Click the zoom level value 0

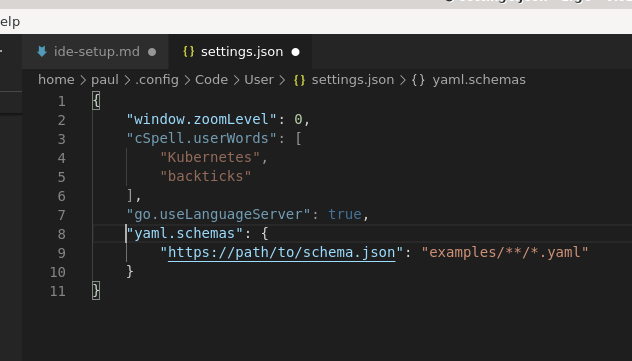click(298, 119)
